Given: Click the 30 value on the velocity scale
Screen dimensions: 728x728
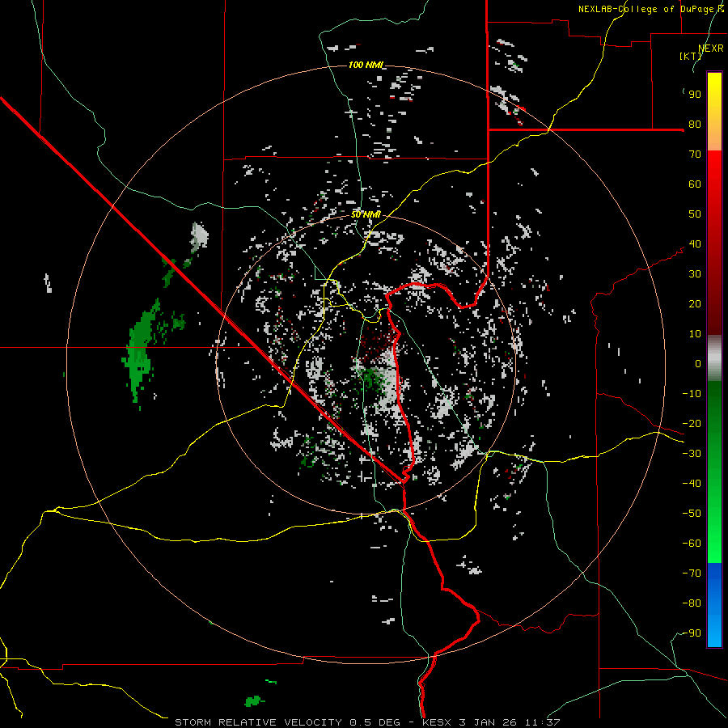Looking at the screenshot, I should pyautogui.click(x=695, y=274).
